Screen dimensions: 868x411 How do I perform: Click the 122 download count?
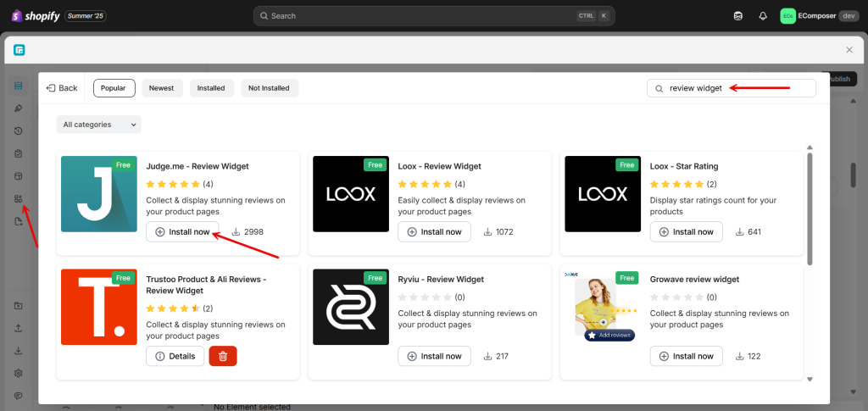coord(748,356)
